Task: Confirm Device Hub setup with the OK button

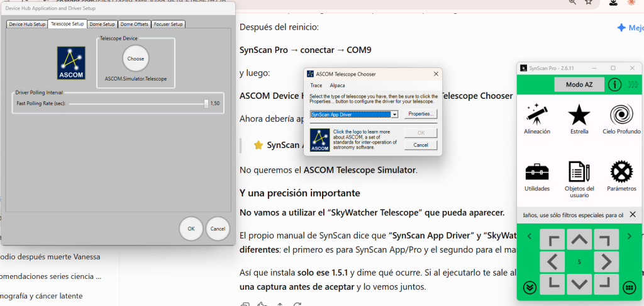Action: point(191,229)
